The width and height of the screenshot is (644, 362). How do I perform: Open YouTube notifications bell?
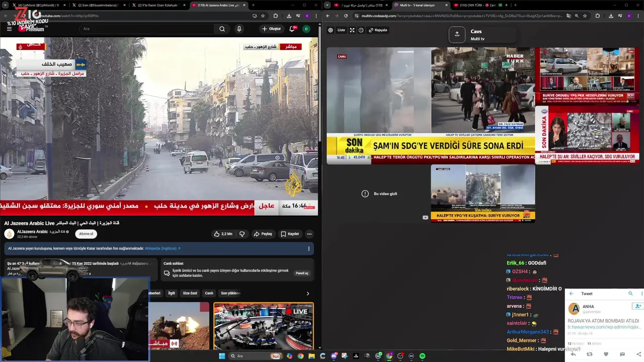point(292,29)
